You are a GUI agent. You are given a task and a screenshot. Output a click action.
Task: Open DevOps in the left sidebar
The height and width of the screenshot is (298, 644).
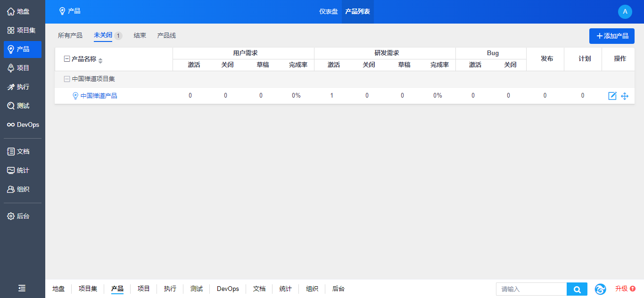(x=22, y=124)
